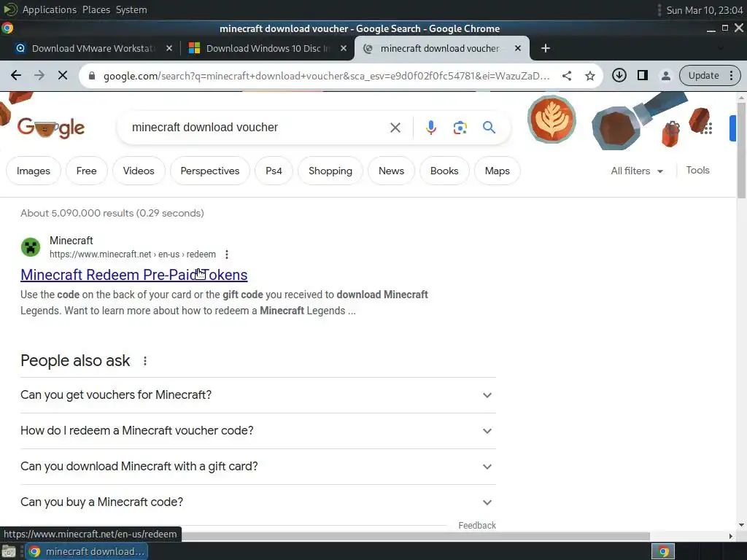Screen dimensions: 747x560
Task: Open People also ask options menu
Action: tap(145, 361)
